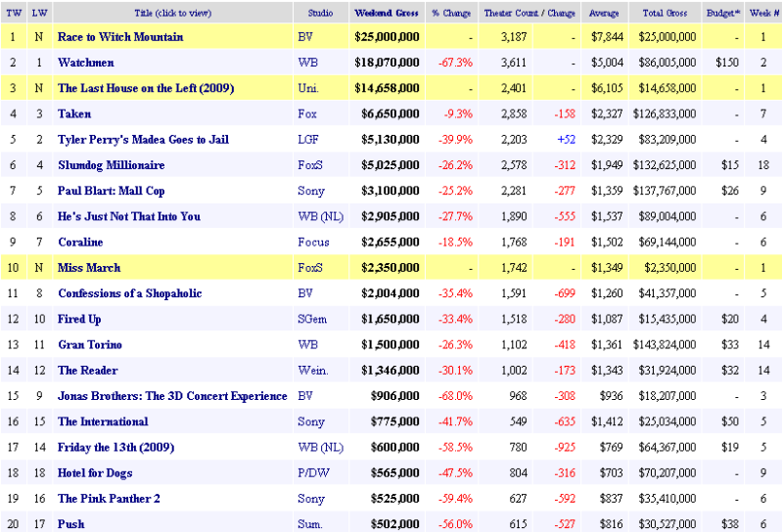The width and height of the screenshot is (782, 532).
Task: Click the Sum. studio link for Push
Action: (310, 524)
